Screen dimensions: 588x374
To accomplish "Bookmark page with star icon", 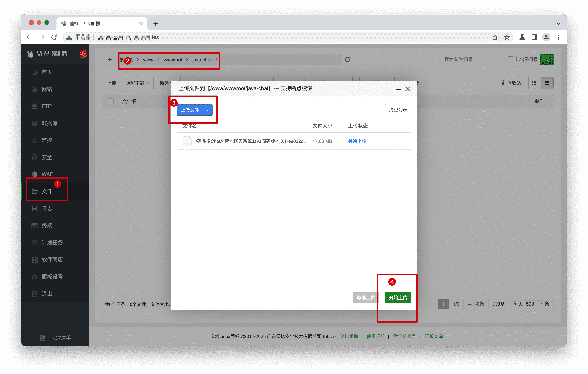I will click(507, 37).
